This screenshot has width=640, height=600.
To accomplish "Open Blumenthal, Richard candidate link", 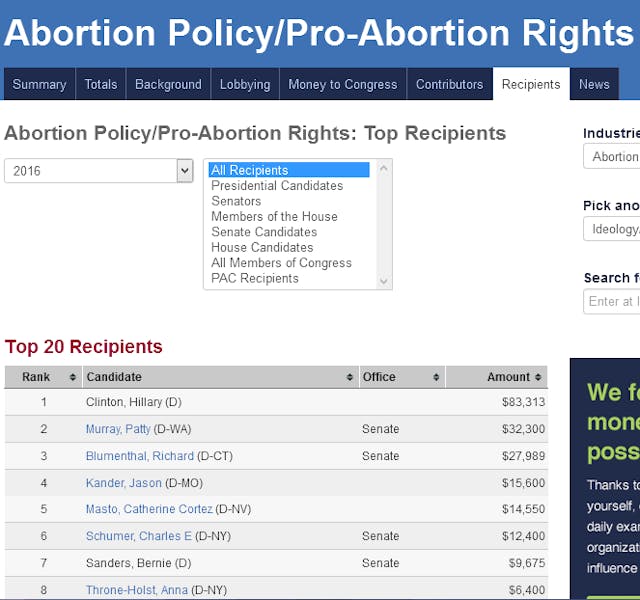I will point(139,456).
